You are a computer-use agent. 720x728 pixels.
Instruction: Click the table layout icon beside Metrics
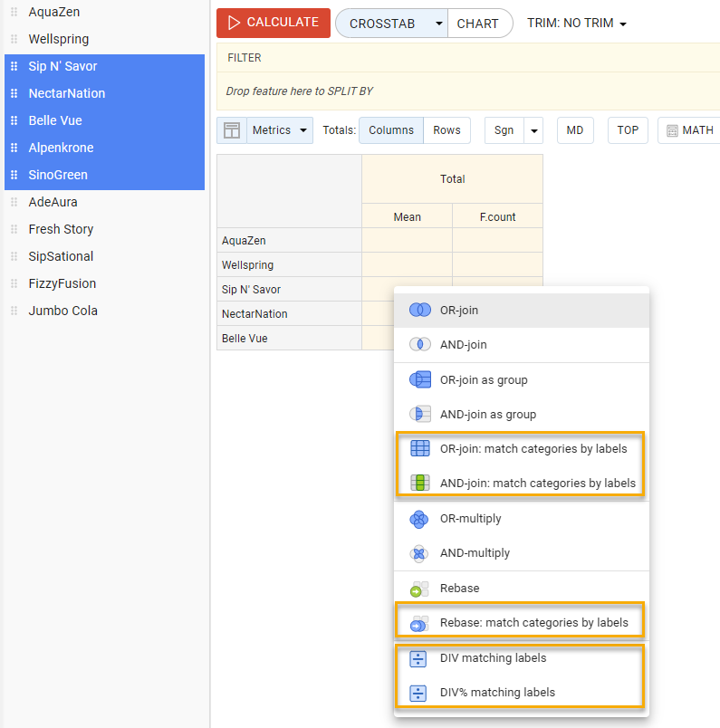click(232, 130)
